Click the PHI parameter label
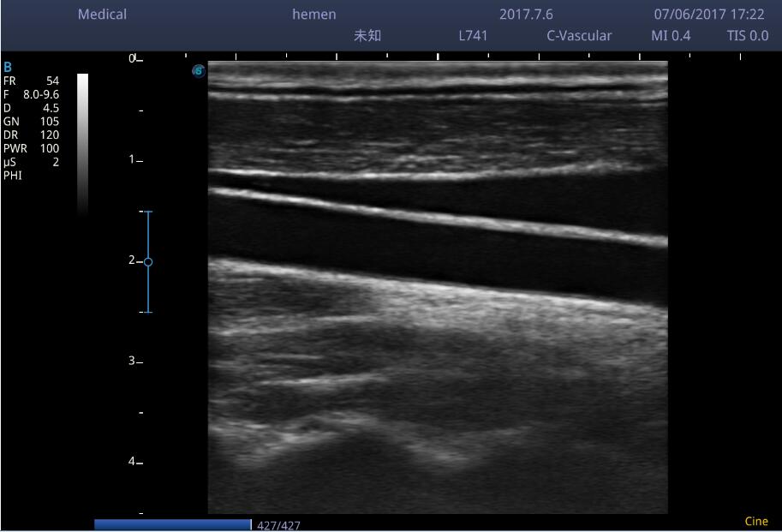This screenshot has height=532, width=782. coord(13,176)
